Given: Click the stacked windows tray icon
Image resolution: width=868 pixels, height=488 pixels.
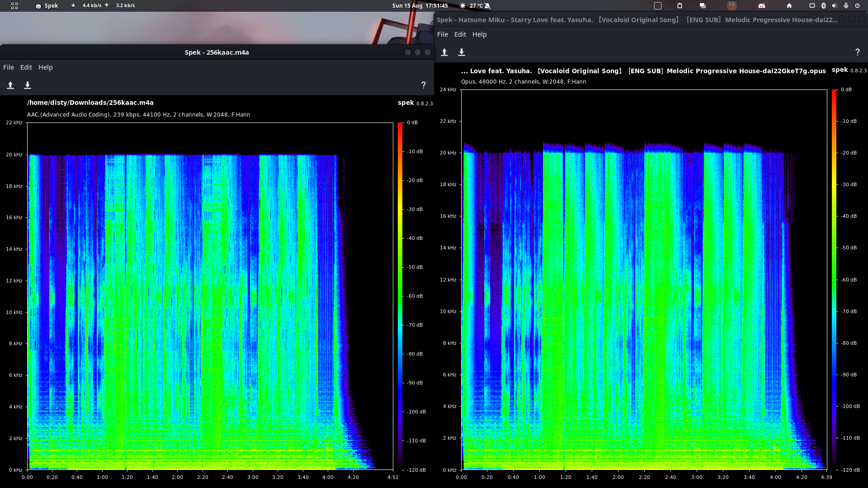Looking at the screenshot, I should tap(703, 6).
